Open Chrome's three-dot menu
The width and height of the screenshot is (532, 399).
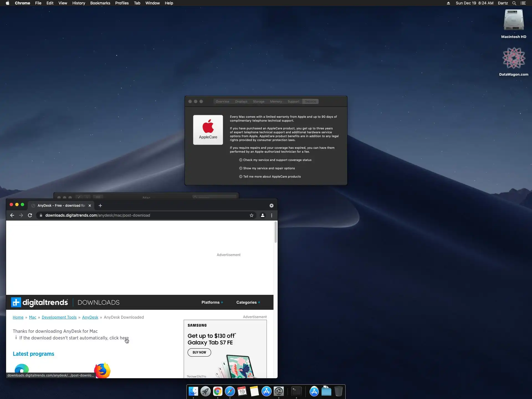tap(272, 215)
